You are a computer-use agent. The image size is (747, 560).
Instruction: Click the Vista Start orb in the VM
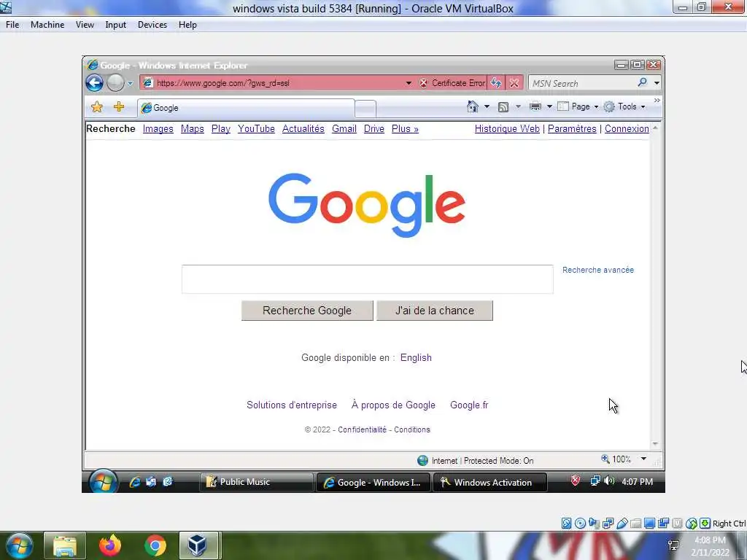[x=103, y=482]
